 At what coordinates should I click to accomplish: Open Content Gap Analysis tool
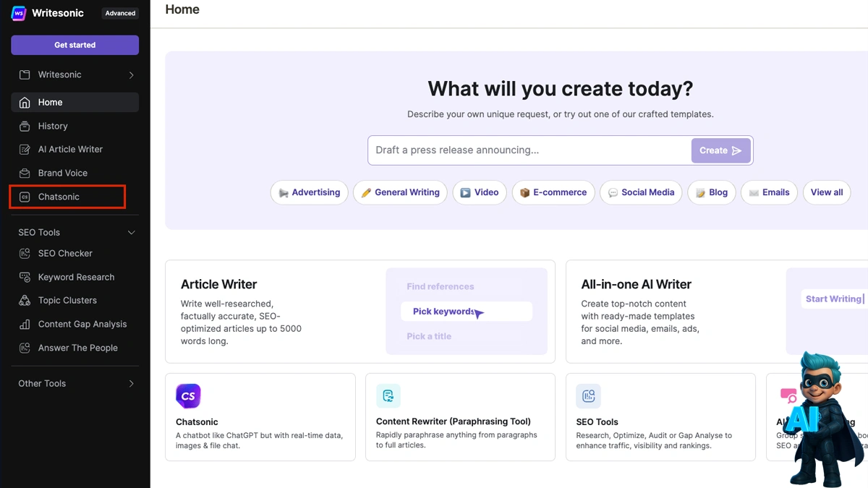(x=75, y=325)
